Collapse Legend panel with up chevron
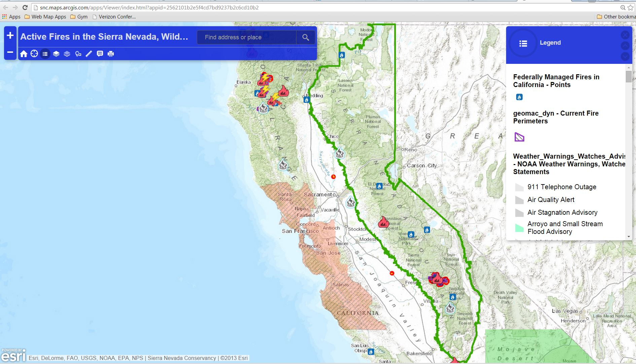This screenshot has height=364, width=636. click(625, 46)
